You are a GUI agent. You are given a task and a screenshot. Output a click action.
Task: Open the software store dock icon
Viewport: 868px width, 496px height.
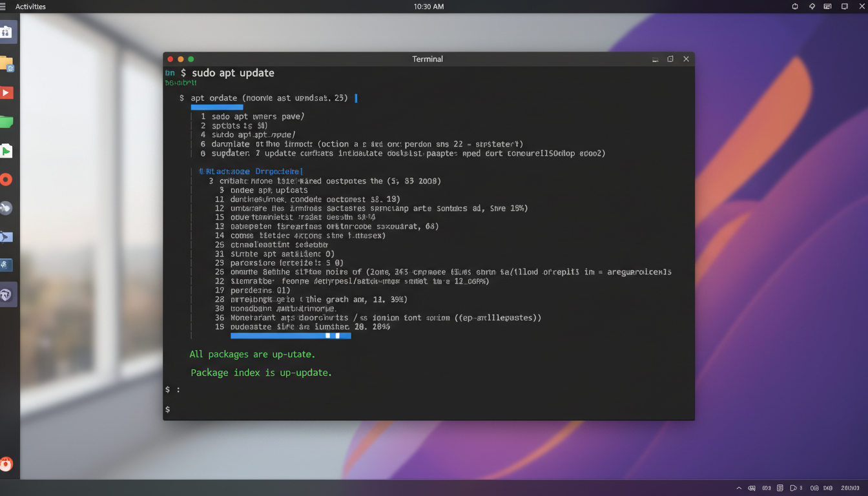(x=6, y=32)
